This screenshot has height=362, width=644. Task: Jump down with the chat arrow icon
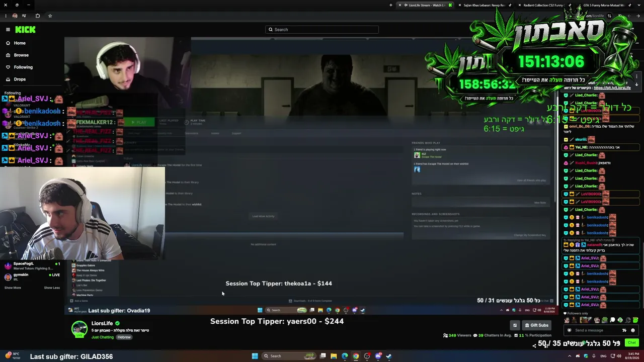[636, 84]
